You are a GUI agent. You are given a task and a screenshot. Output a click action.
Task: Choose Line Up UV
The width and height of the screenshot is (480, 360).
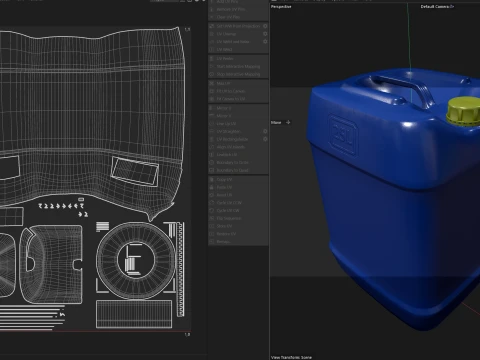point(238,124)
